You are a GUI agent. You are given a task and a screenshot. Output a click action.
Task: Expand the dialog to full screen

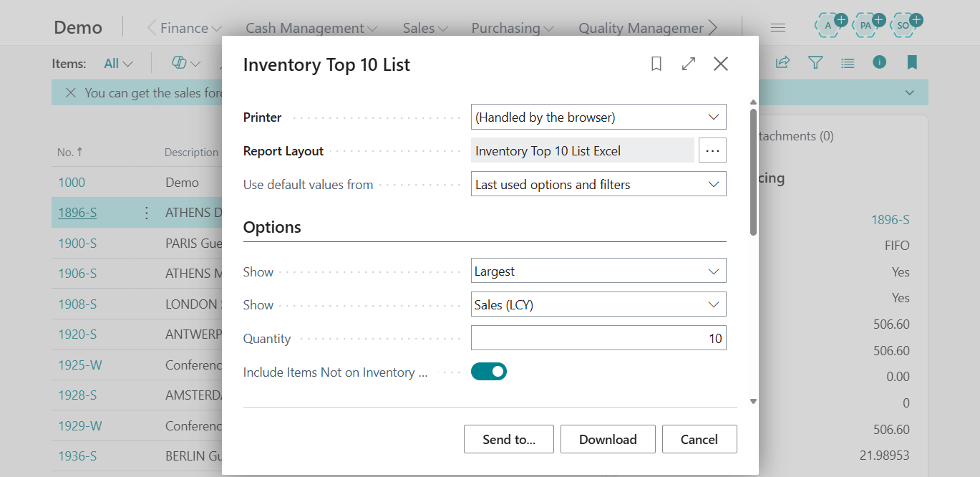coord(688,64)
